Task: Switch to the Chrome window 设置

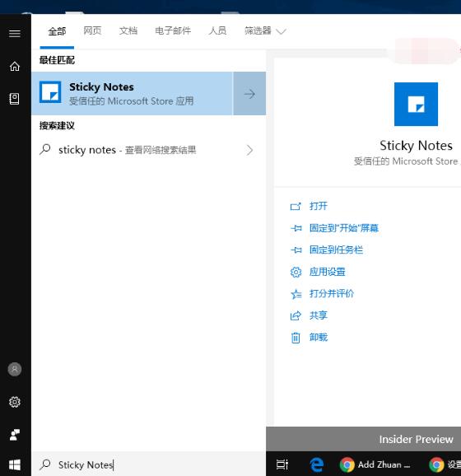Action: pos(445,464)
